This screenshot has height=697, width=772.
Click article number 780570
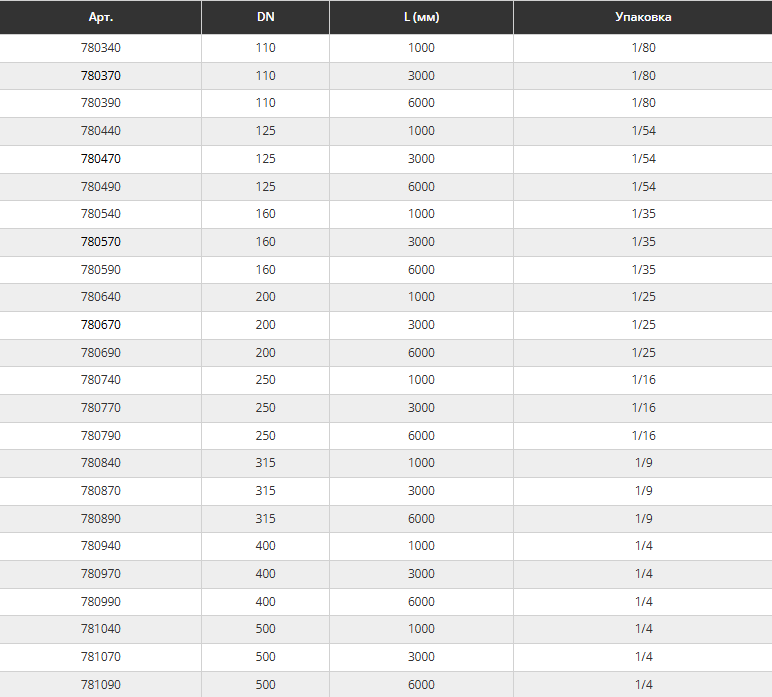100,242
